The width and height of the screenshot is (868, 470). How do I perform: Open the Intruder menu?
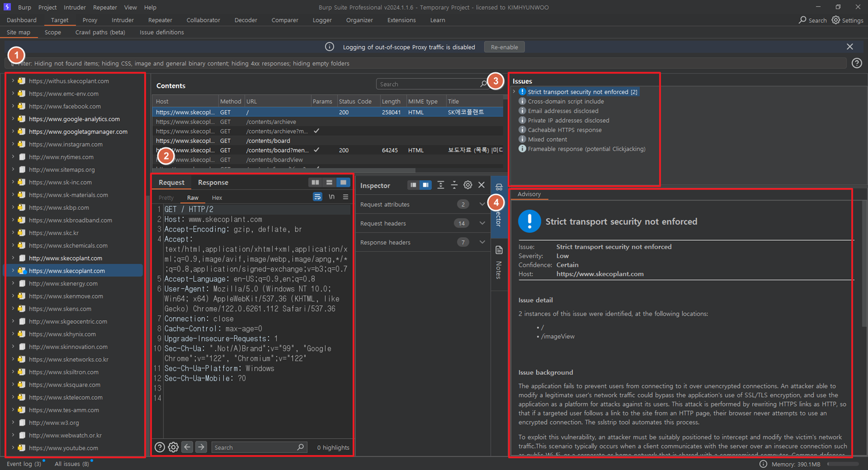point(75,8)
